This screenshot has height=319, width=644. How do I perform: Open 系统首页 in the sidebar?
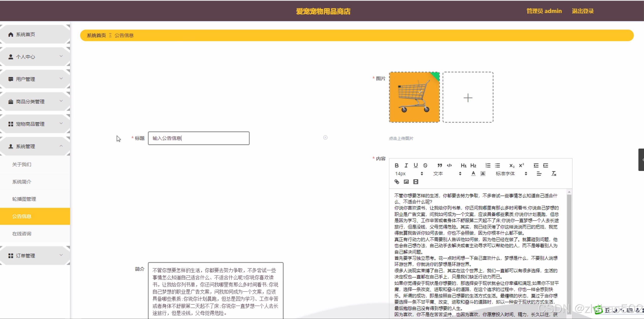(x=35, y=34)
